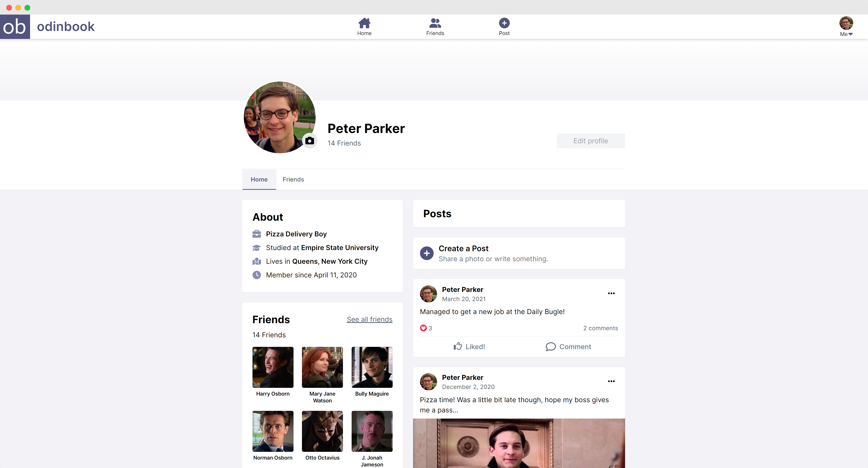
Task: Click camera icon on profile picture
Action: coord(309,141)
